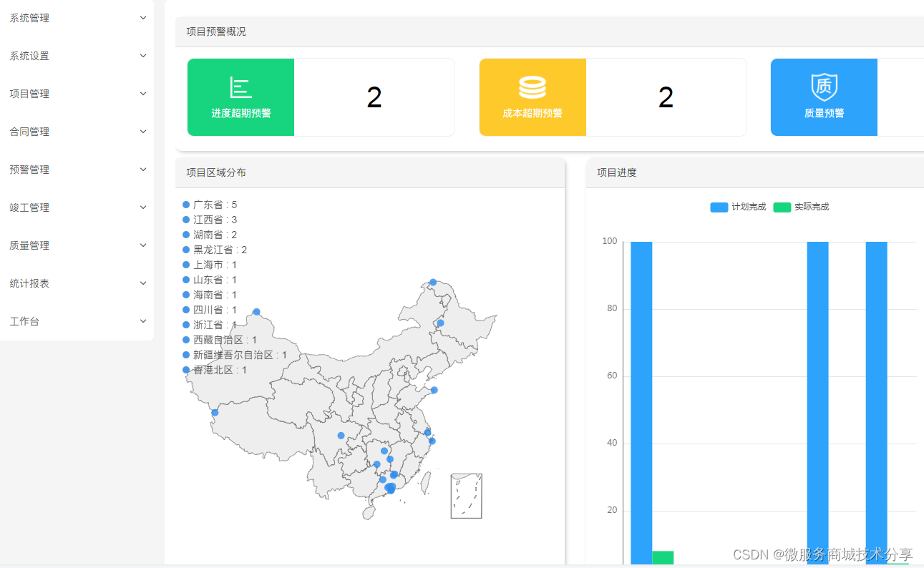Screen dimensions: 924x568
Task: Click the 项目预警概况 panel header
Action: 550,31
